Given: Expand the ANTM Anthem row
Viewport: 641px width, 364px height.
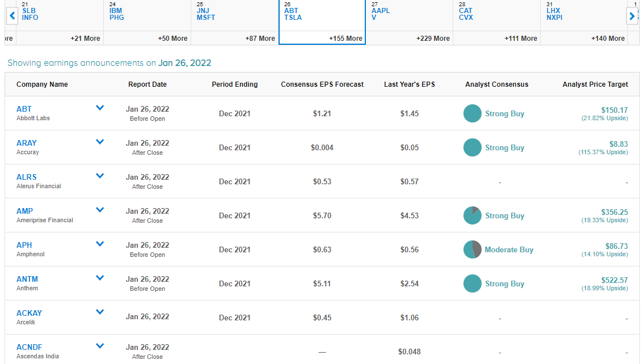Looking at the screenshot, I should pos(100,278).
